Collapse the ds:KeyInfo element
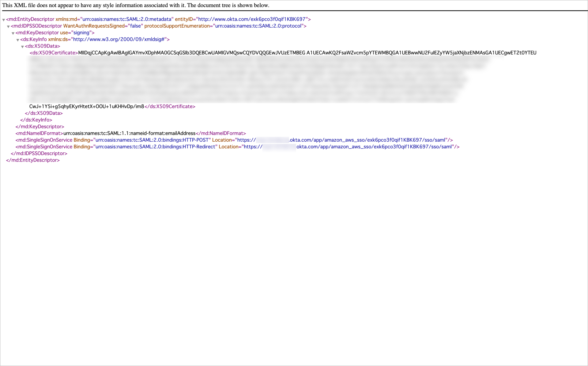The image size is (588, 366). [17, 40]
